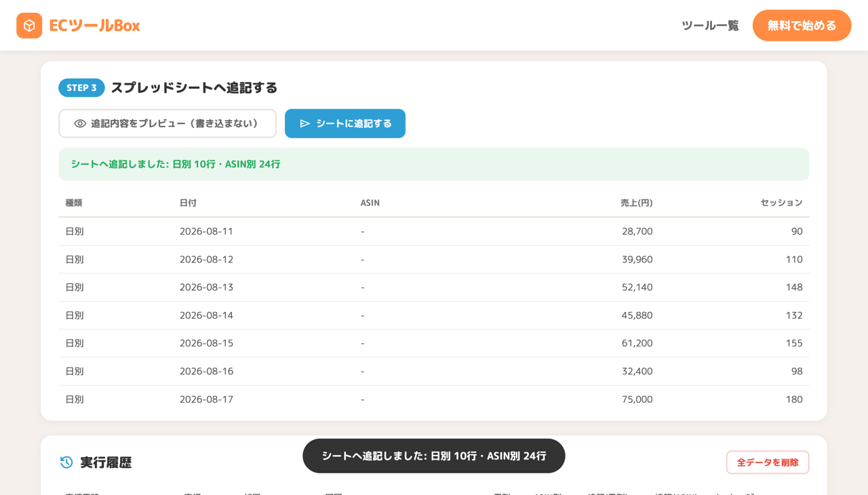Click sales value 28,700
This screenshot has height=495, width=868.
coord(637,231)
